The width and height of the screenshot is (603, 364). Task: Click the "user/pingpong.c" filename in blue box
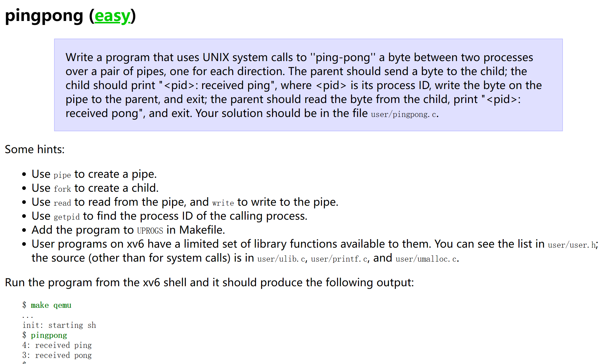click(404, 115)
